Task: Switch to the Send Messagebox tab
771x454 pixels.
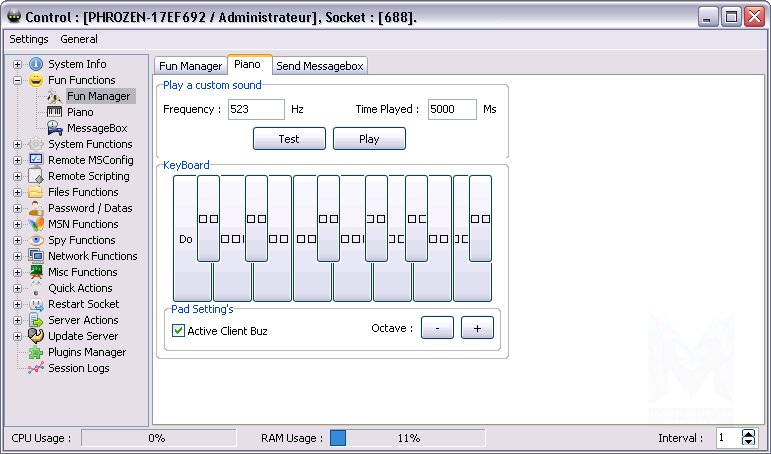Action: (x=321, y=66)
